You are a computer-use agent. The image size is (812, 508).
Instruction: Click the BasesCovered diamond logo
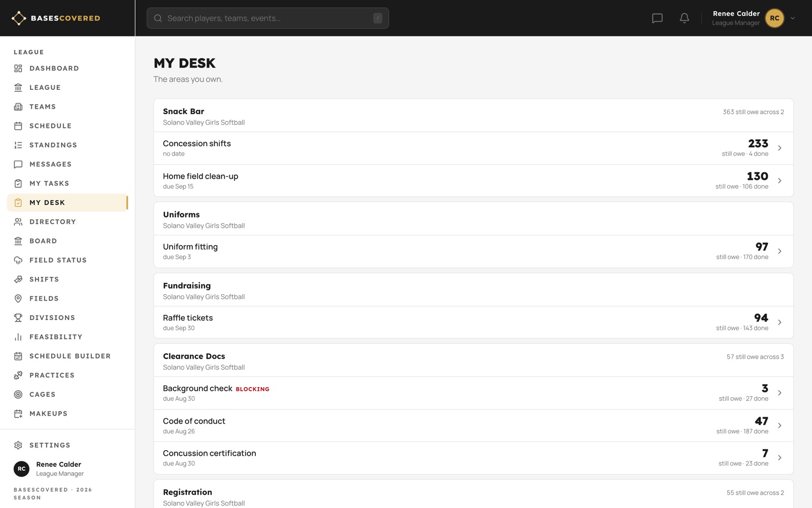pyautogui.click(x=19, y=18)
